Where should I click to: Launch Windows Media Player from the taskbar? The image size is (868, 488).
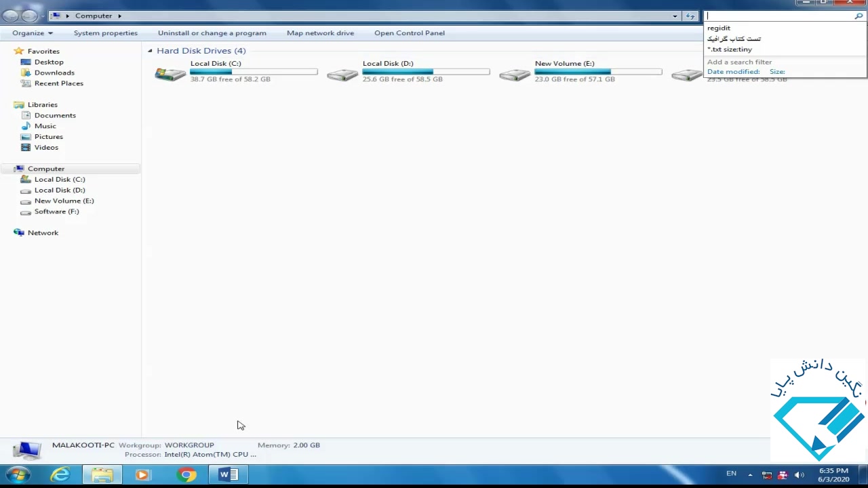click(142, 474)
